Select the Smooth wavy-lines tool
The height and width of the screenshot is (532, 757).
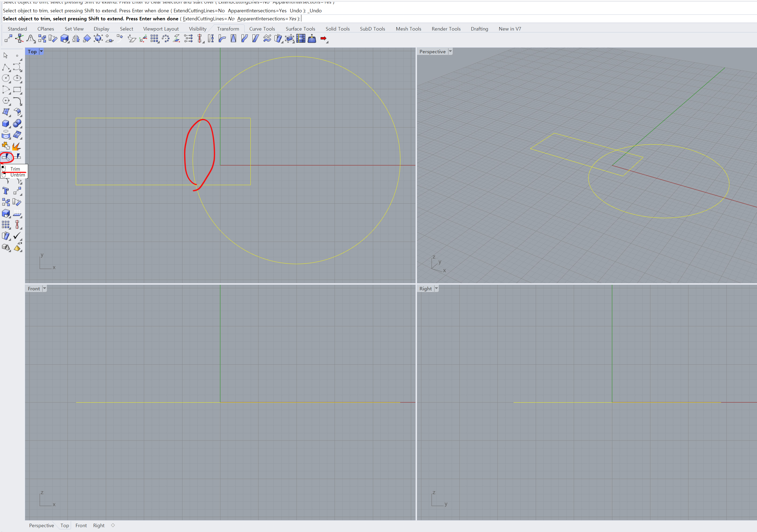point(267,39)
